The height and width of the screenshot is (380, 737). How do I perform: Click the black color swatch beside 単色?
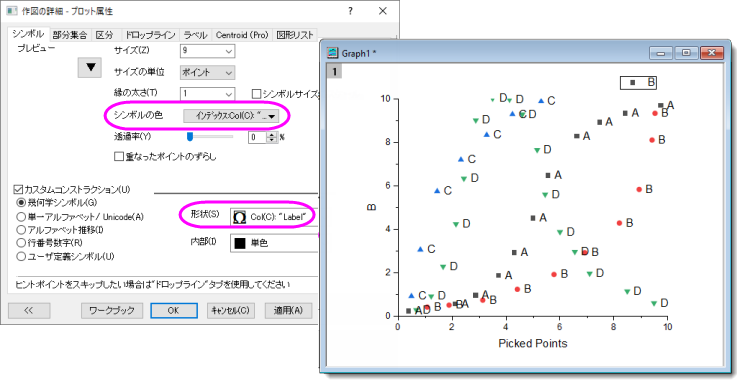tap(240, 243)
